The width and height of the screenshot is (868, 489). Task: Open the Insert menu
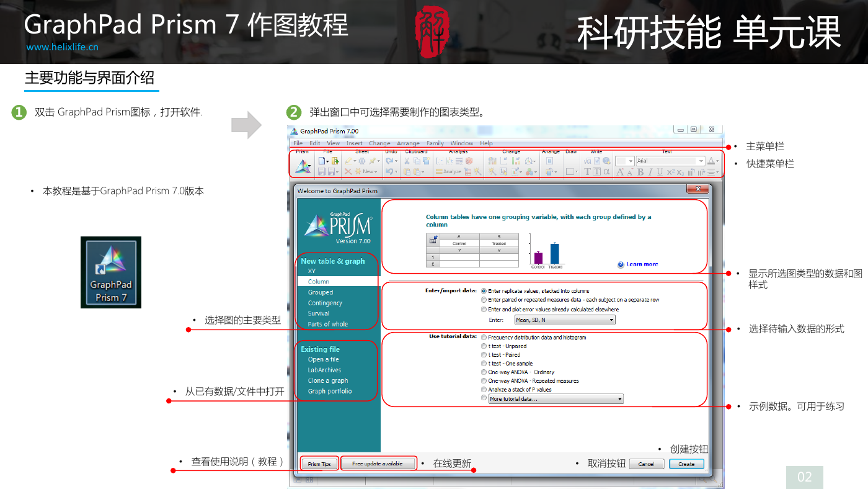pyautogui.click(x=355, y=143)
